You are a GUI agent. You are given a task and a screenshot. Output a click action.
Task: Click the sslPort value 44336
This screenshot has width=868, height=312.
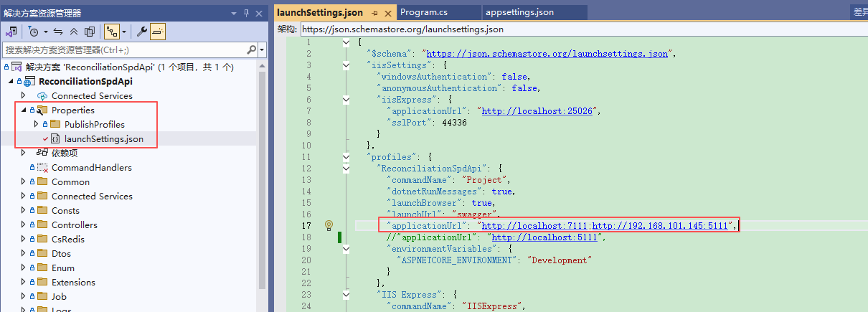click(x=453, y=123)
